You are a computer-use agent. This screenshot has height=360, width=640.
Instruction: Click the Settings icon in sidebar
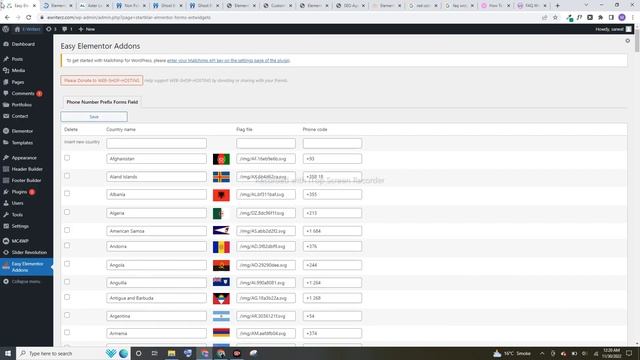(6, 226)
